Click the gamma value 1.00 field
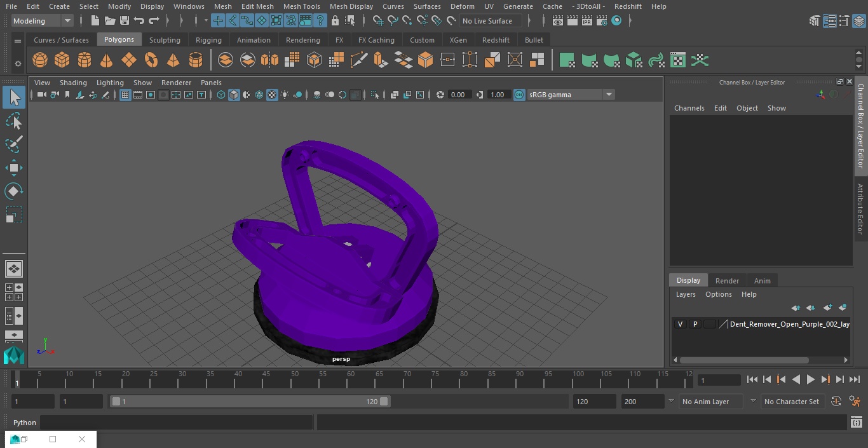Screen dimensions: 868x448 [x=498, y=95]
